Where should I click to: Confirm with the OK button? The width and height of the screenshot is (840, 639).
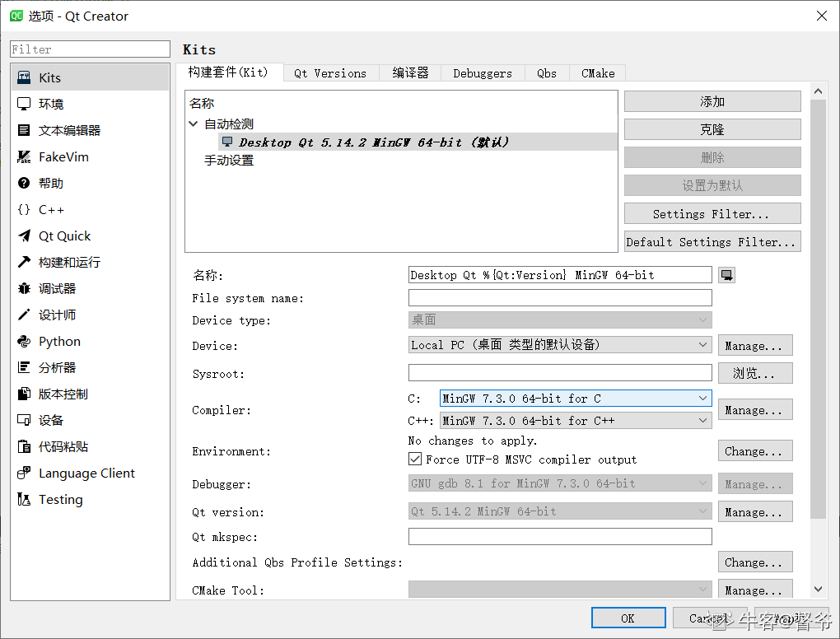628,618
